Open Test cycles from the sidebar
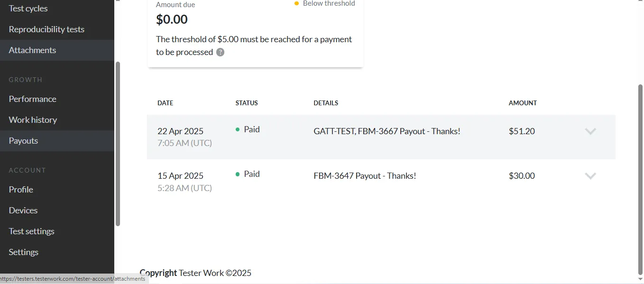The height and width of the screenshot is (284, 644). (x=28, y=8)
